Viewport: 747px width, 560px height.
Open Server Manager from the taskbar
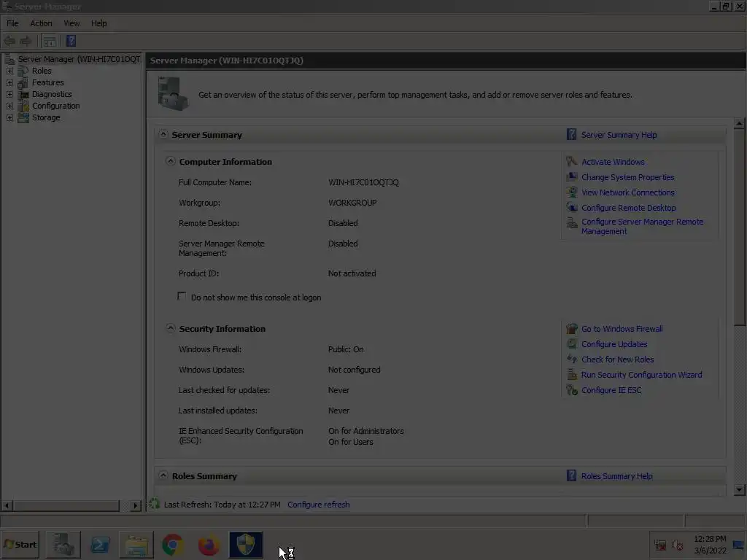(63, 544)
